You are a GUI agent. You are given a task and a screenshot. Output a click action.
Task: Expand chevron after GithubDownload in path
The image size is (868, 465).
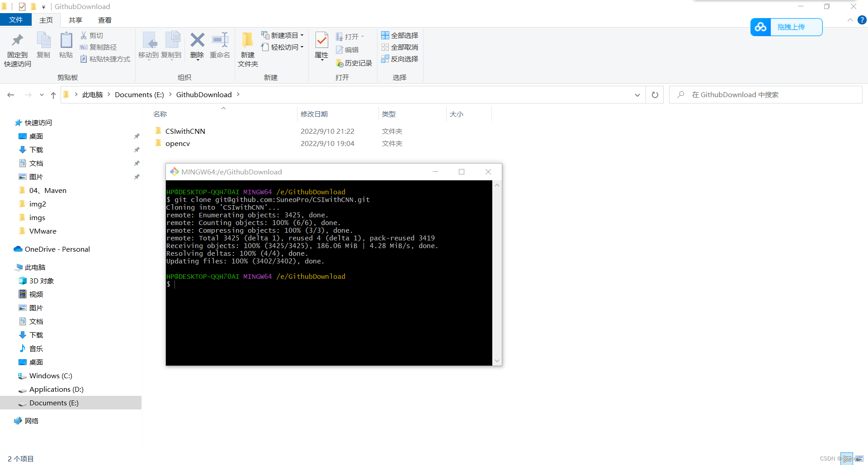tap(238, 94)
